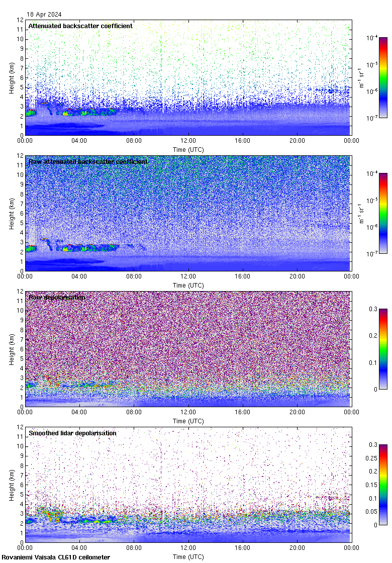
Task: Click 'Height (km)' axis label of top plot
Action: [12, 78]
